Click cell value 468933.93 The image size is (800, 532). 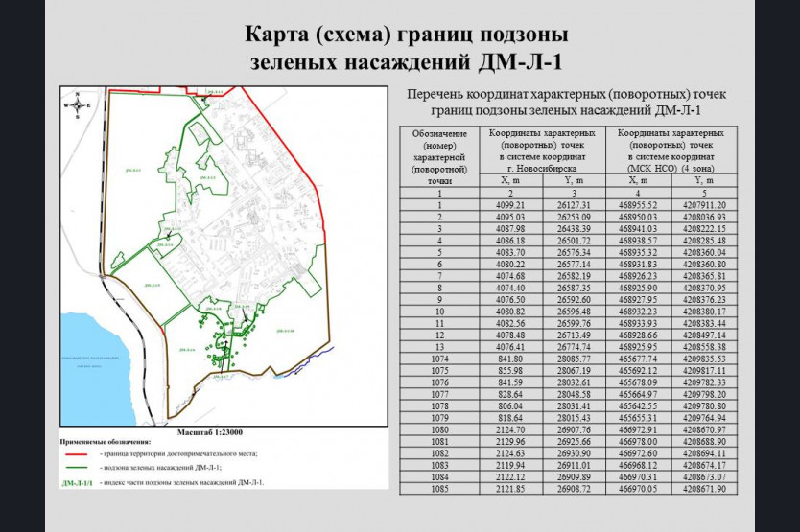click(x=638, y=323)
